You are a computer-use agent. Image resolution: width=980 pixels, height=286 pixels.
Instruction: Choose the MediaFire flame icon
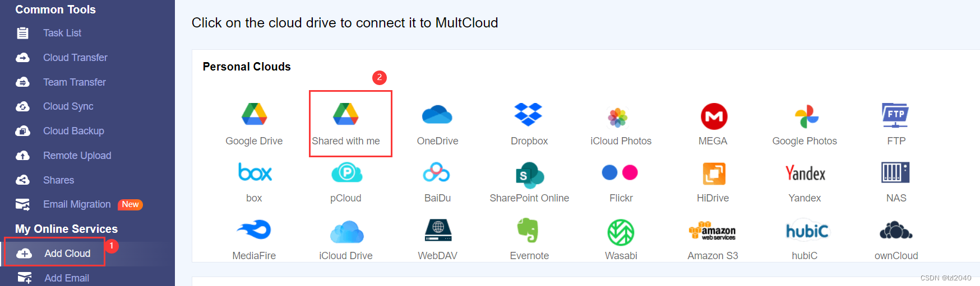[x=254, y=229]
